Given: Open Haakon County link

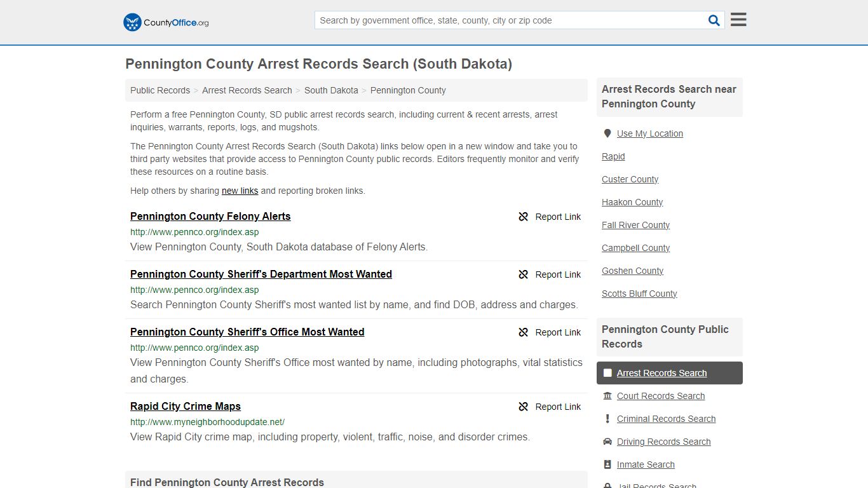Looking at the screenshot, I should (x=632, y=202).
